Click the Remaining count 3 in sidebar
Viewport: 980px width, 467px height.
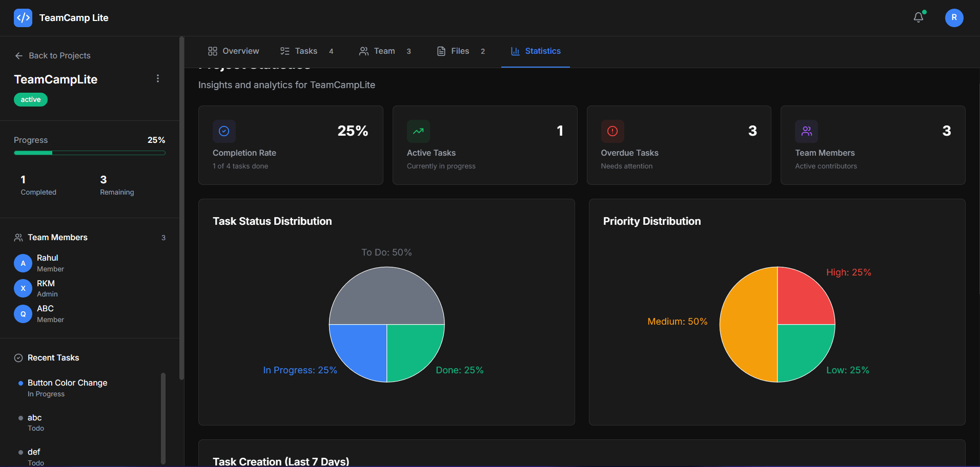104,180
